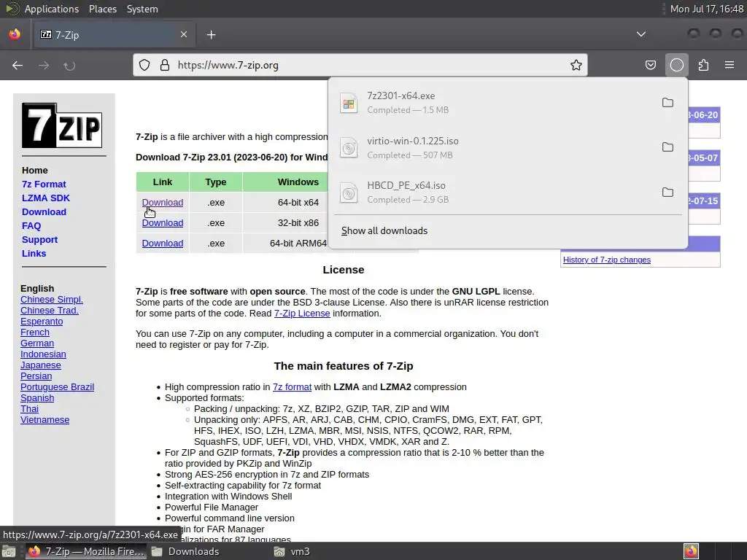The height and width of the screenshot is (560, 747).
Task: Click the site security padlock icon
Action: (165, 65)
